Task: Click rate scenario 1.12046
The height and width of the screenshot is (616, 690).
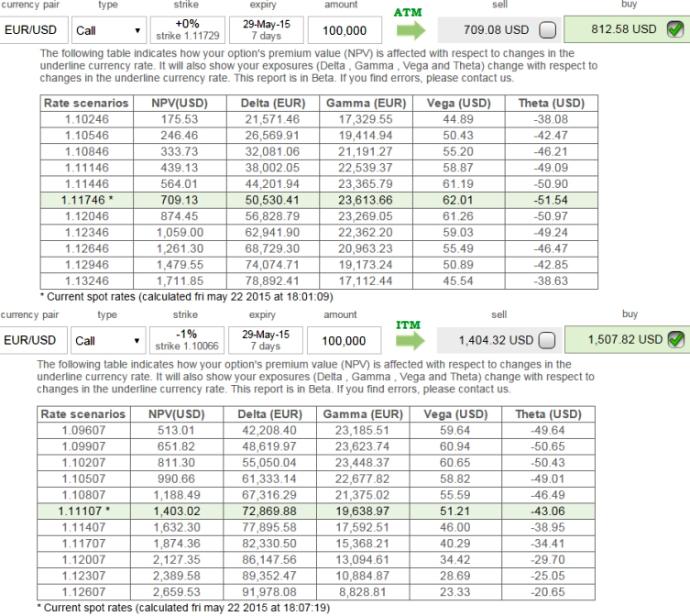Action: [87, 216]
